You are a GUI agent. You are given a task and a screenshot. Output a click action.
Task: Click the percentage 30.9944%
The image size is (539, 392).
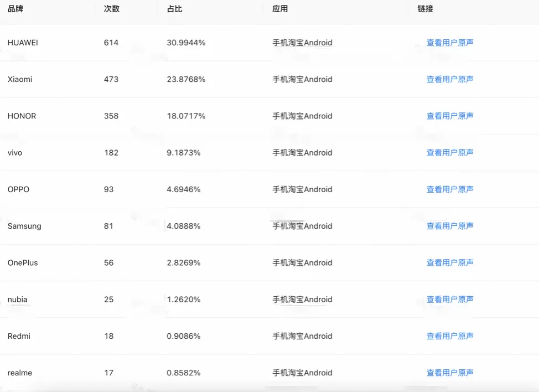click(186, 43)
